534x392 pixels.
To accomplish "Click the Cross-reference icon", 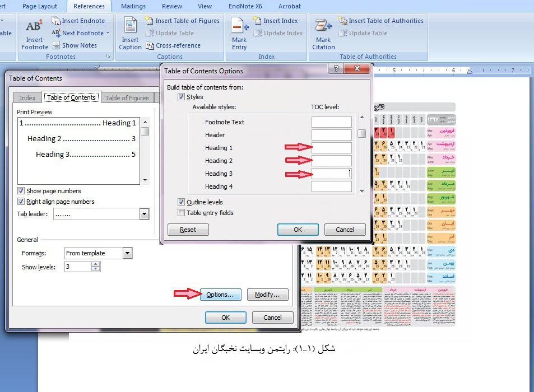I will coord(150,45).
